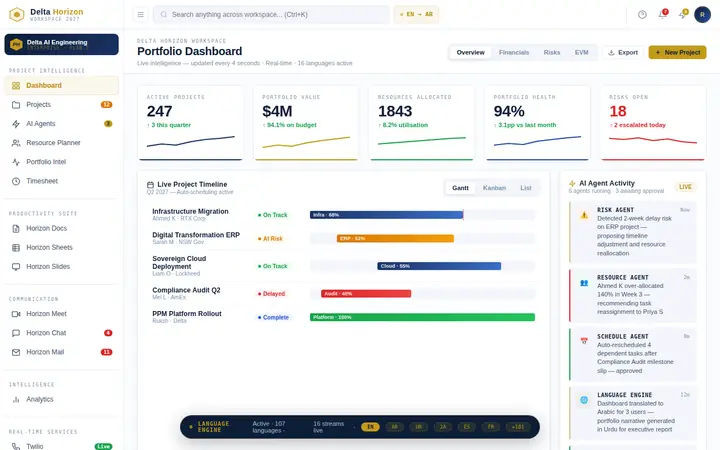Toggle the EN to AR language switch

416,15
